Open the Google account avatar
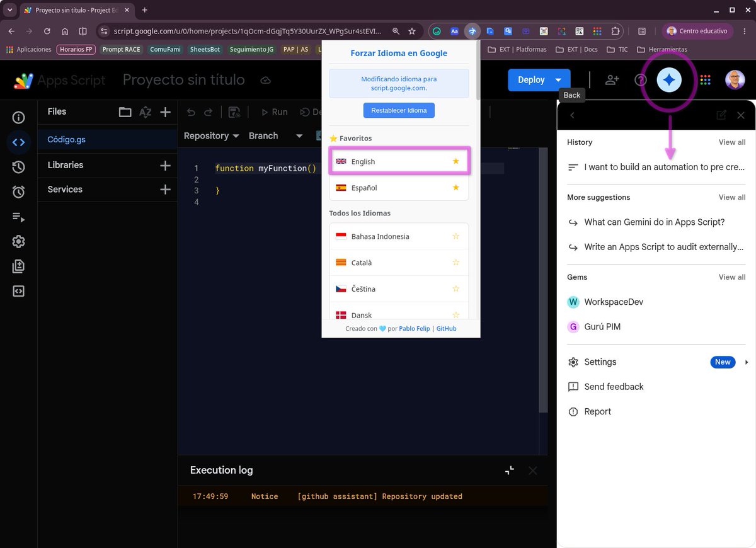 [x=735, y=80]
